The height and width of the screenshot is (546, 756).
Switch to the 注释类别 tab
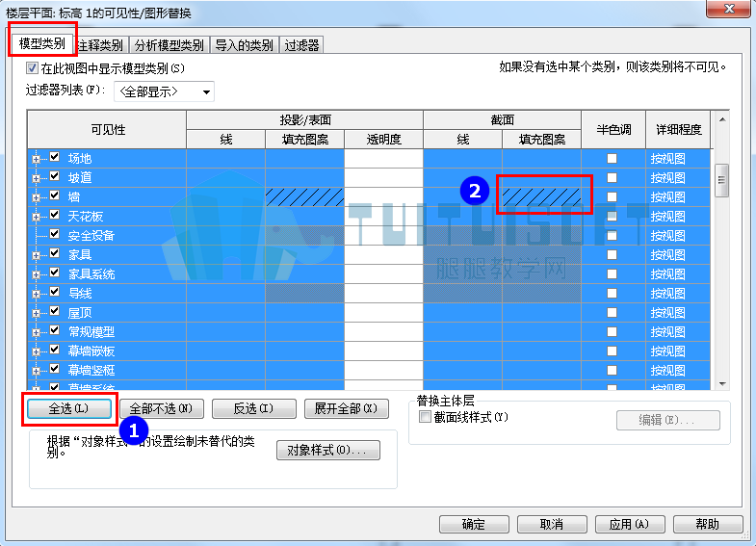(x=101, y=45)
